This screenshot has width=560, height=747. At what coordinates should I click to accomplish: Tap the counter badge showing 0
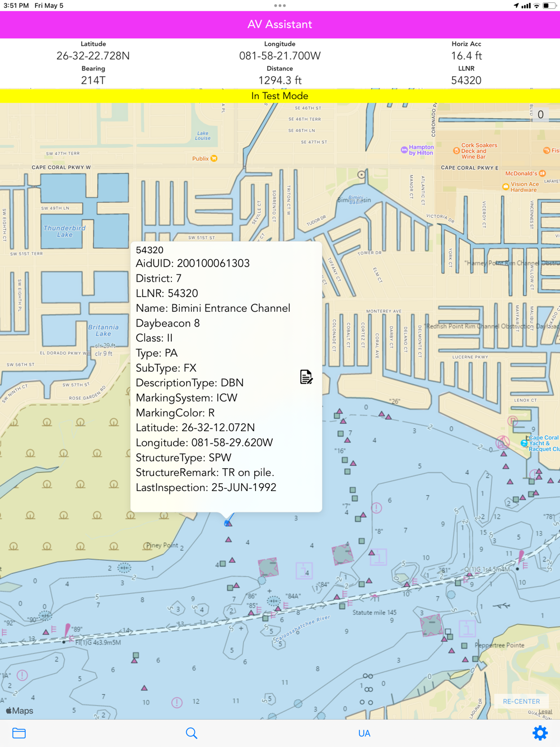(x=540, y=115)
